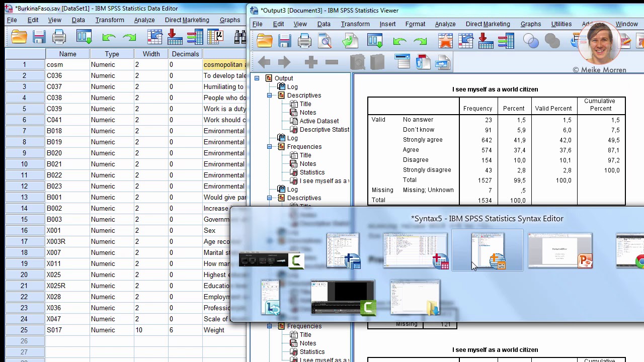Go to case icon in Viewer toolbar

point(466,41)
